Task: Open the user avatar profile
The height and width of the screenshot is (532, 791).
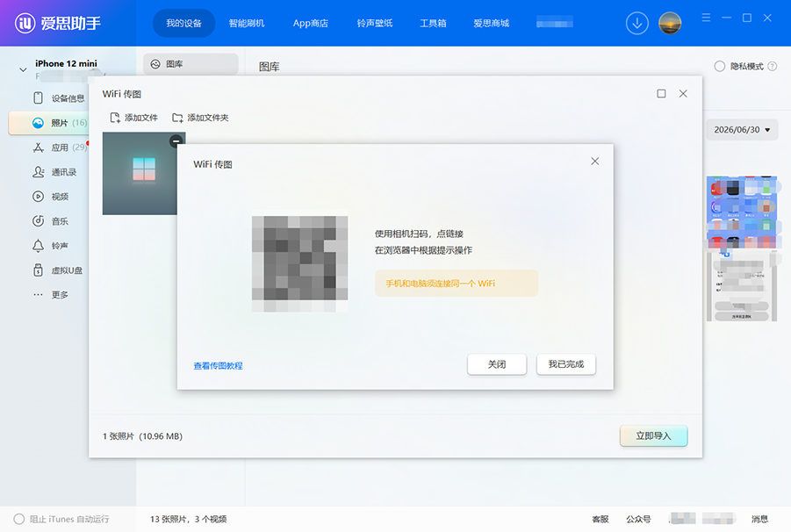Action: click(670, 23)
